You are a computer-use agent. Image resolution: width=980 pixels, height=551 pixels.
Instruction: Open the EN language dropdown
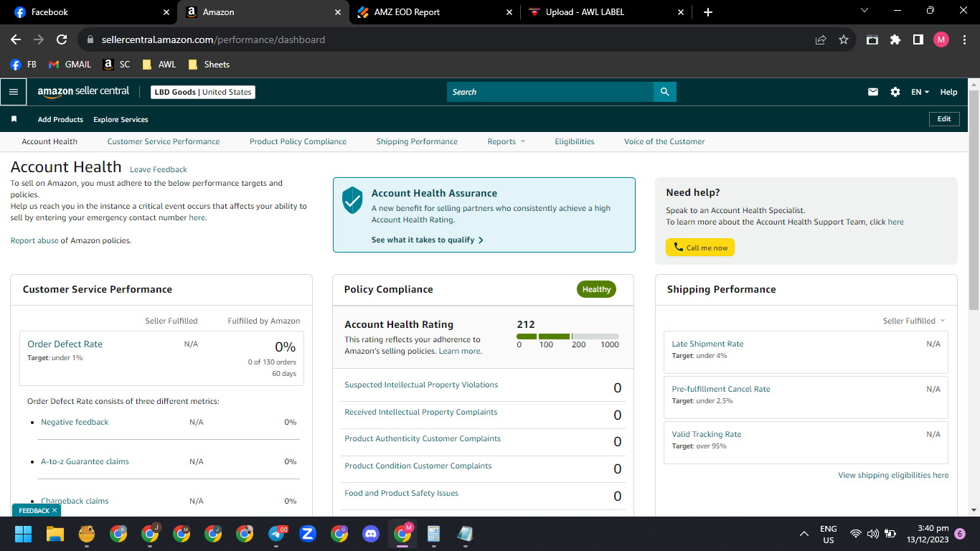[x=920, y=92]
